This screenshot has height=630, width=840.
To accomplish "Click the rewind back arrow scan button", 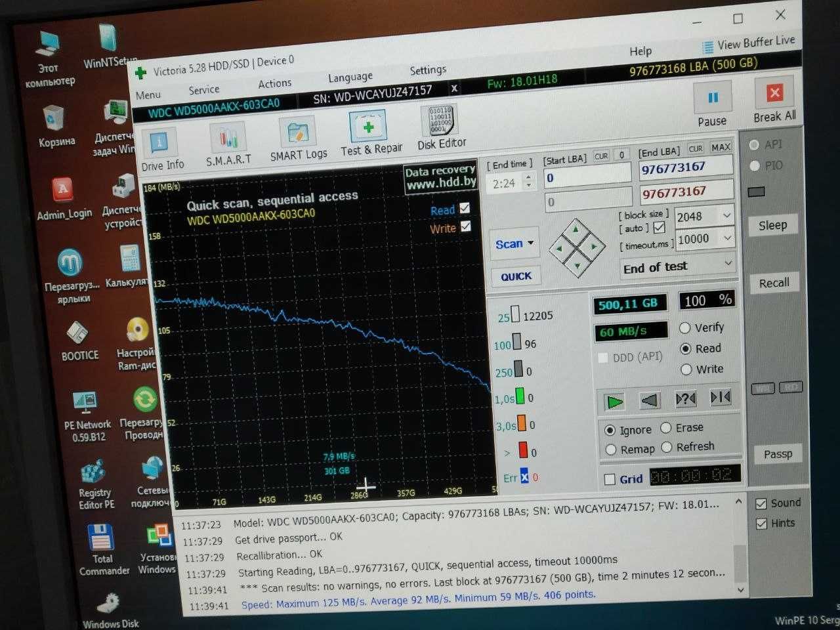I will point(649,400).
